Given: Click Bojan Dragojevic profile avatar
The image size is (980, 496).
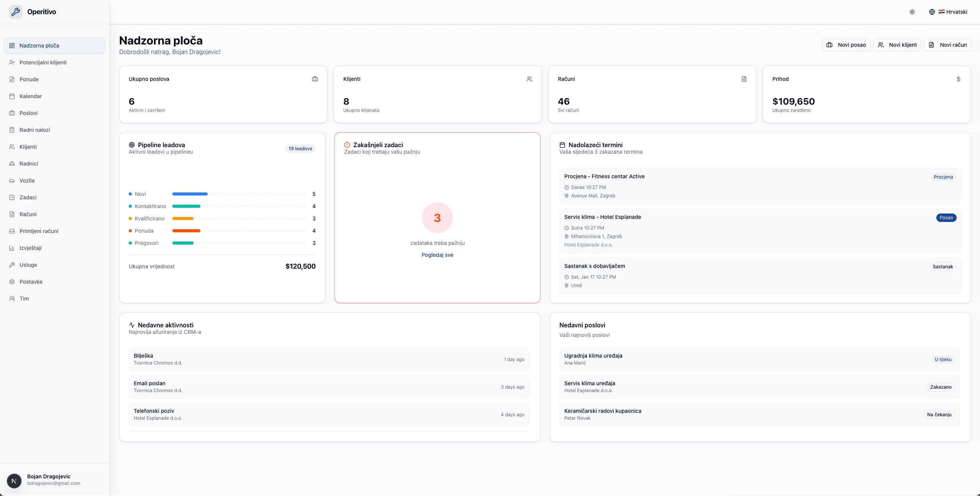Looking at the screenshot, I should point(14,481).
